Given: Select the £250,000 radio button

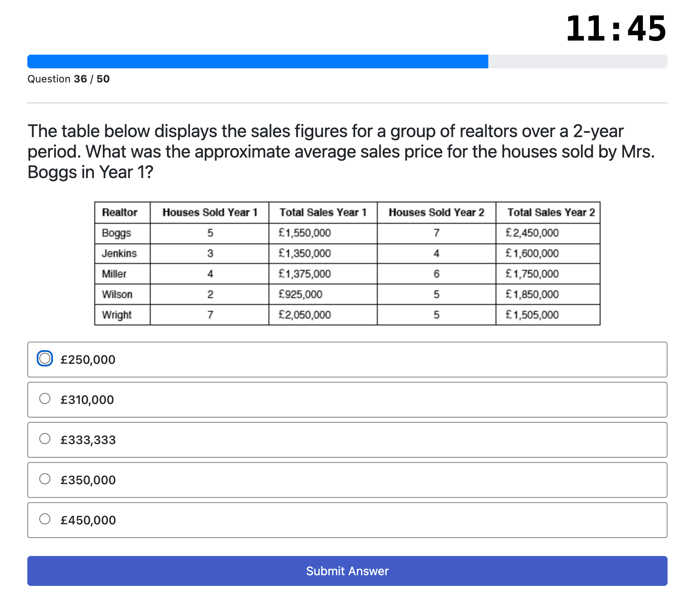Looking at the screenshot, I should click(45, 359).
